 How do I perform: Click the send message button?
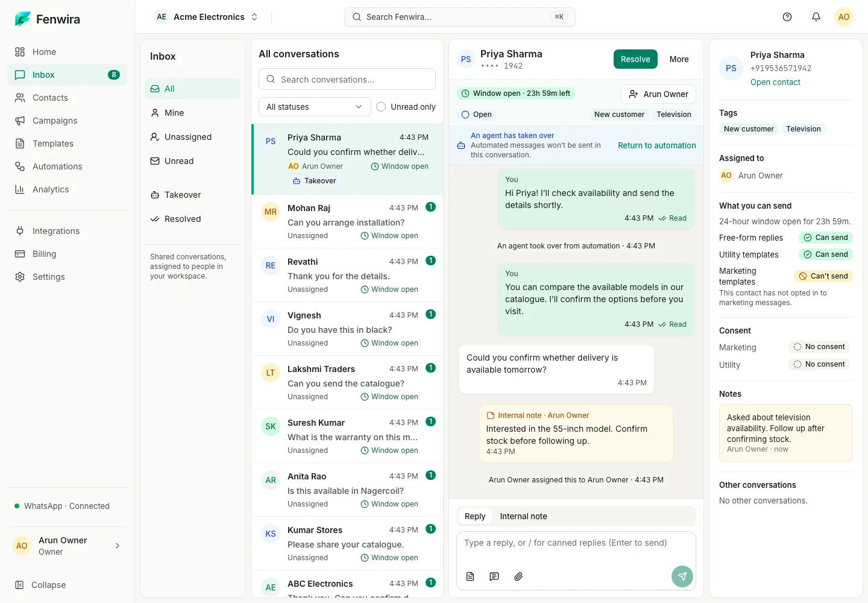coord(682,576)
